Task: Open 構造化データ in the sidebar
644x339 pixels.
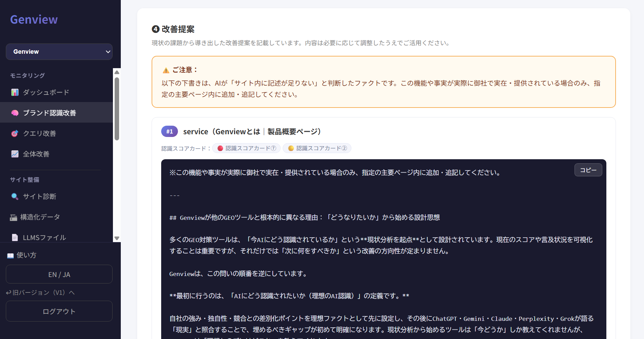Action: click(x=56, y=217)
